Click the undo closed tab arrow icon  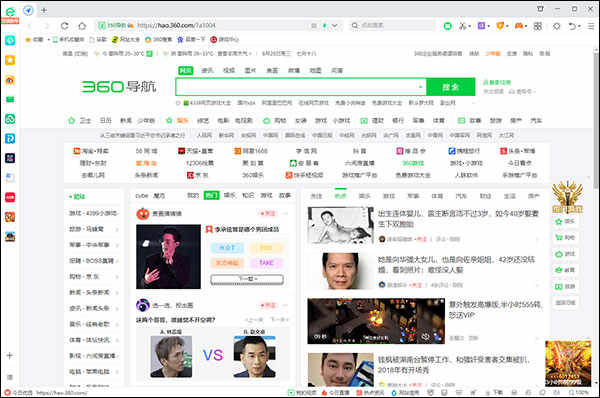[572, 26]
